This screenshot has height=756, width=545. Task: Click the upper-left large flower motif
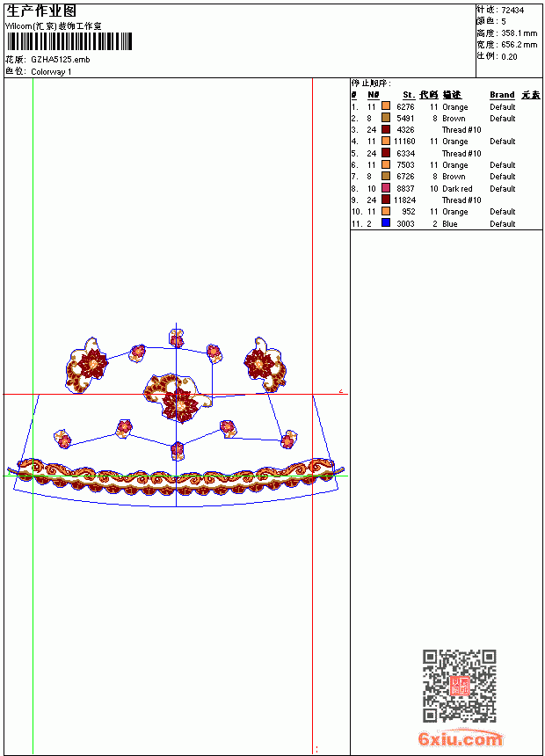click(x=87, y=367)
